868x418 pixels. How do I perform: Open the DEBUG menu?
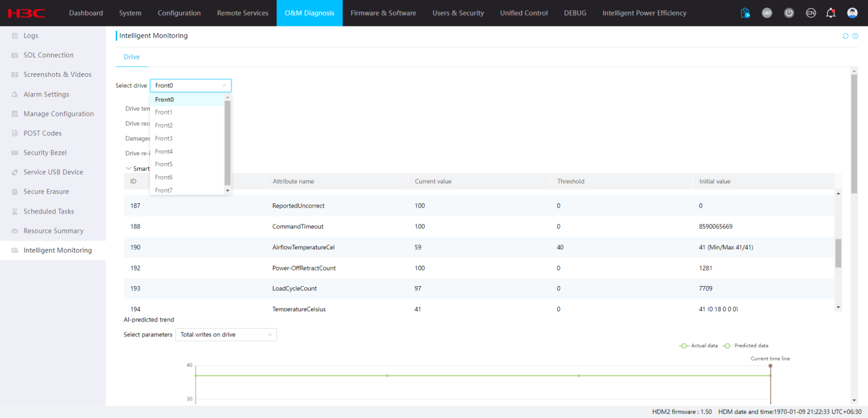(575, 13)
